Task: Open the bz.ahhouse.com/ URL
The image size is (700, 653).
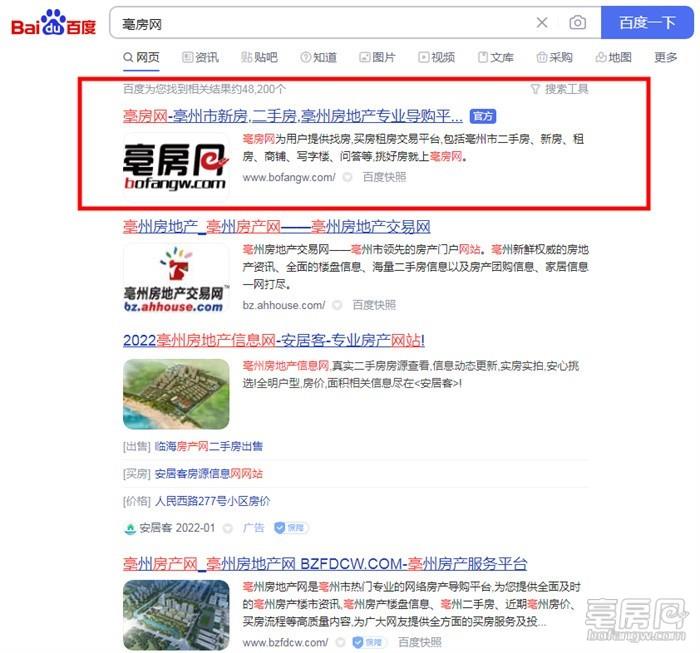Action: pos(284,305)
